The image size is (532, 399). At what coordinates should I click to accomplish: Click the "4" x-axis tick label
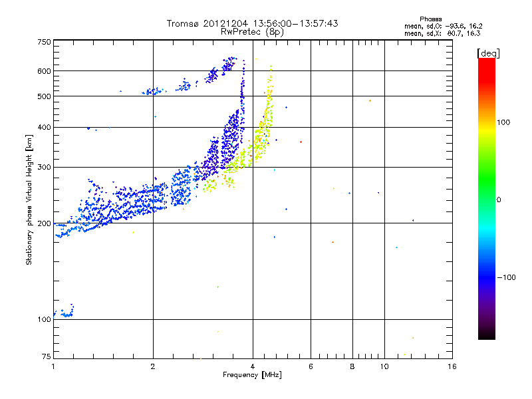coord(253,366)
